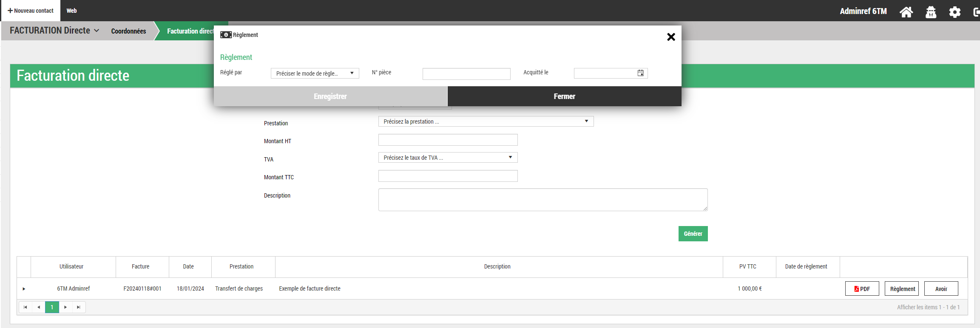The width and height of the screenshot is (980, 328).
Task: Close the Règlement dialog with X
Action: coord(671,37)
